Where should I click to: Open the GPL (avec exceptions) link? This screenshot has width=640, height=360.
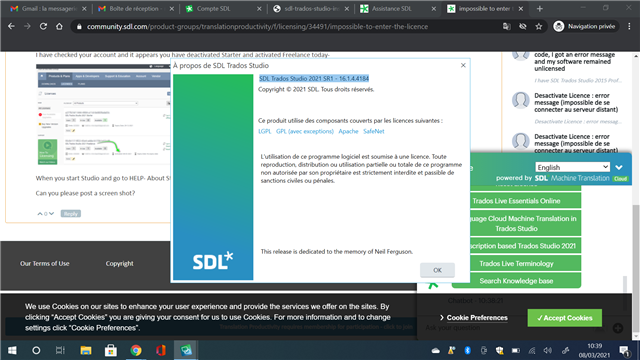pos(304,131)
